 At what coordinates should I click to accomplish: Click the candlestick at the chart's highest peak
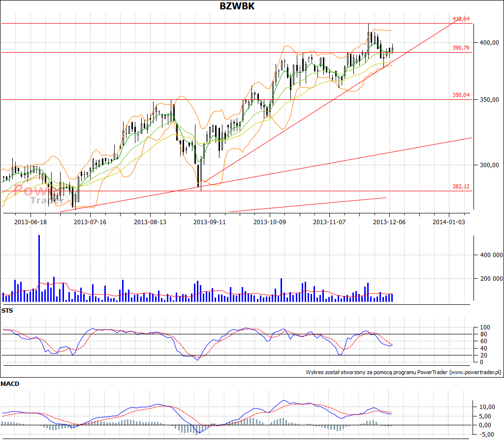click(368, 40)
